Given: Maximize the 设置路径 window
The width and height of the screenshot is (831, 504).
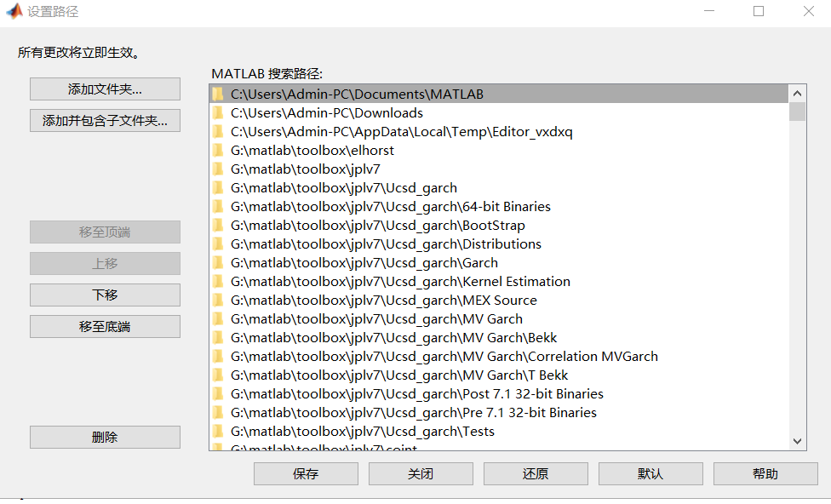Looking at the screenshot, I should click(x=759, y=11).
